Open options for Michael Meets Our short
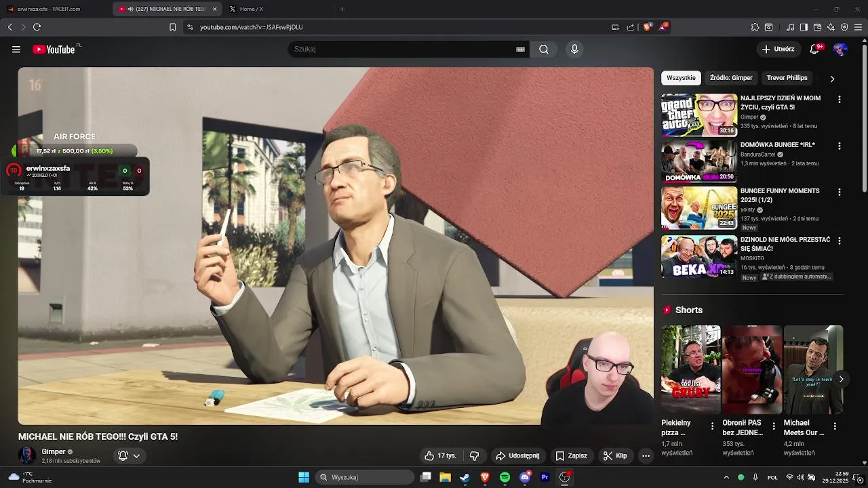 click(835, 426)
